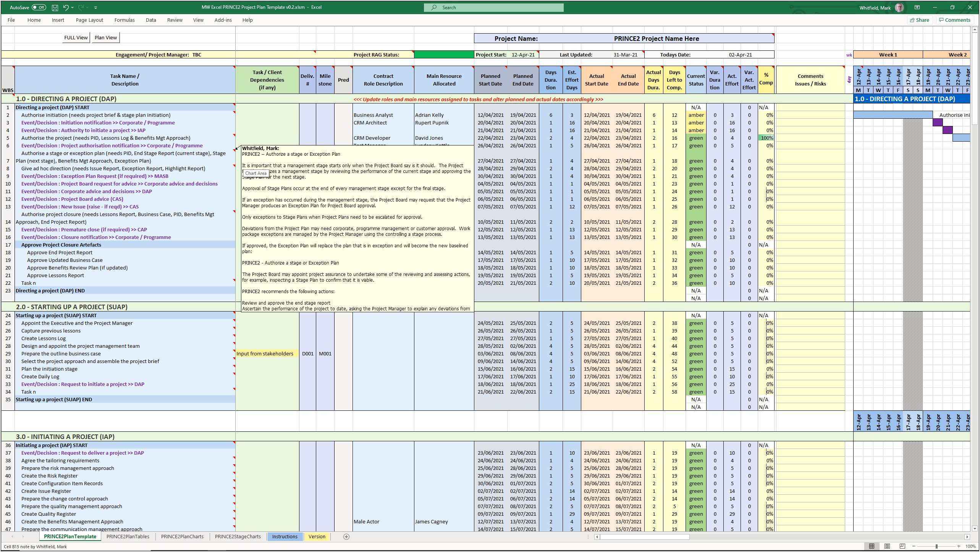The image size is (980, 552).
Task: Click the first purple Gantt bar square
Action: 938,123
